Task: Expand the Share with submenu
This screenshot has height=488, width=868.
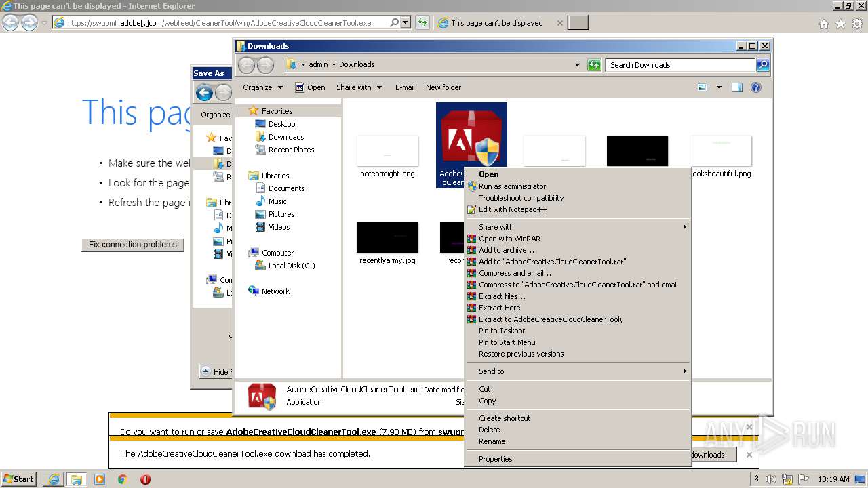Action: pyautogui.click(x=577, y=227)
